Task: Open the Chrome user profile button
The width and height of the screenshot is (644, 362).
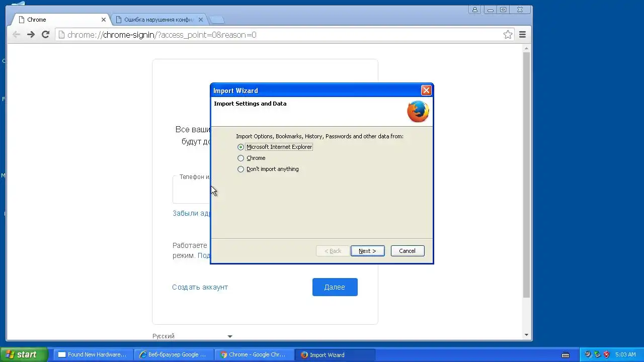Action: (474, 10)
